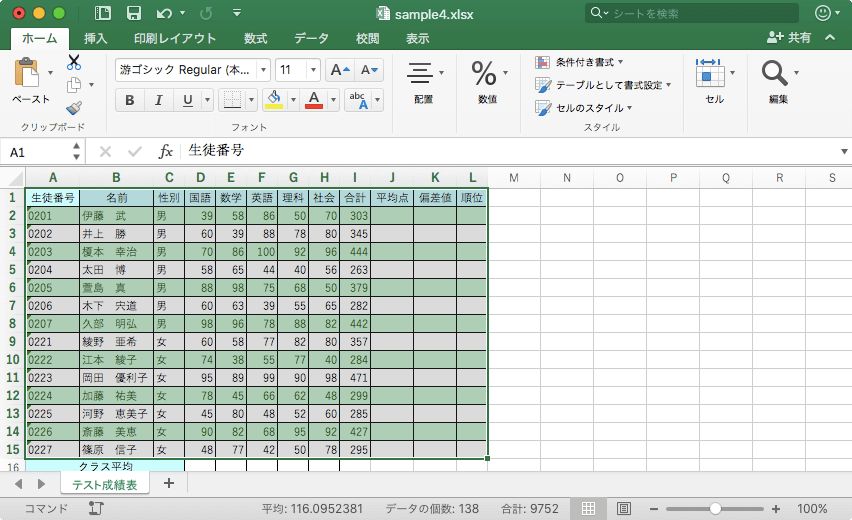Image resolution: width=852 pixels, height=520 pixels.
Task: Click the name box showing A1
Action: tap(38, 152)
